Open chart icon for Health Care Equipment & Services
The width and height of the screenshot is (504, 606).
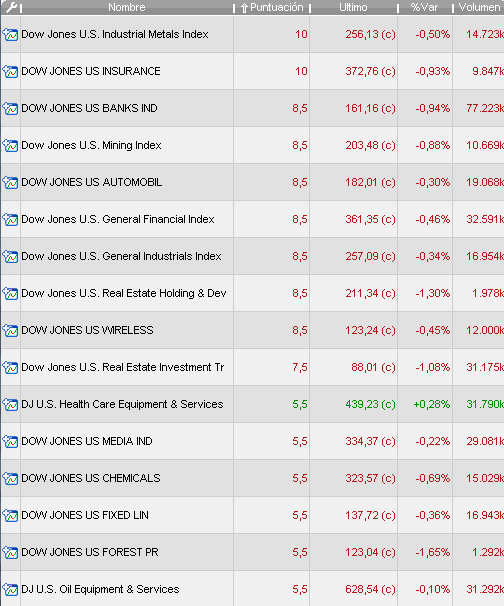[x=10, y=405]
